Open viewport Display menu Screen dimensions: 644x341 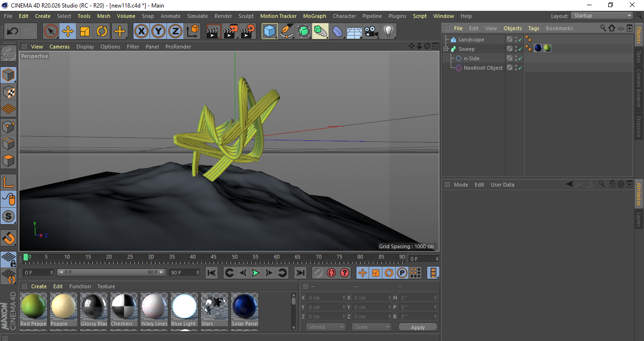85,47
